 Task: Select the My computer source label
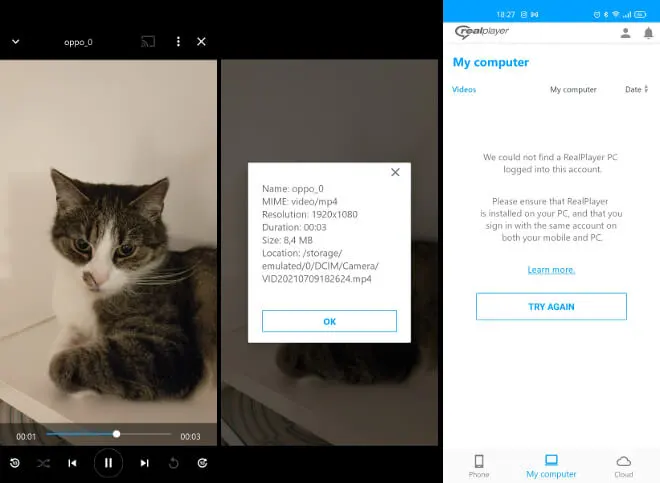(x=573, y=89)
